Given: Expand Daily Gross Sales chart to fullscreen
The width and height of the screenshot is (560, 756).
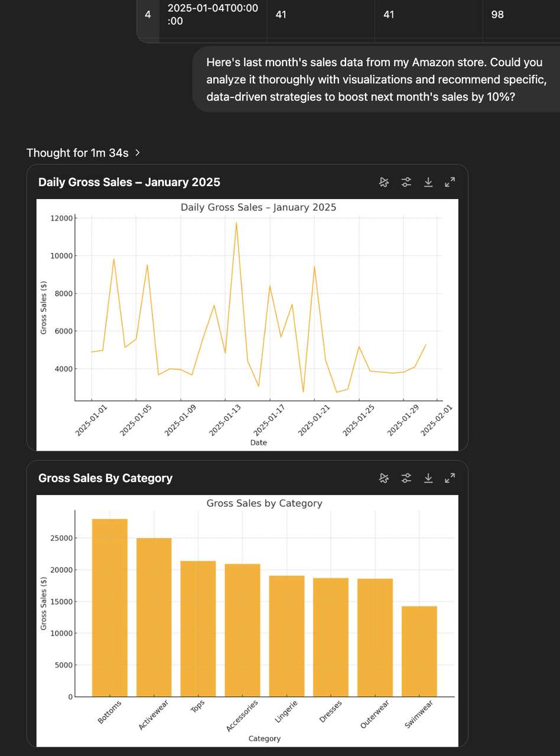Looking at the screenshot, I should (x=450, y=183).
